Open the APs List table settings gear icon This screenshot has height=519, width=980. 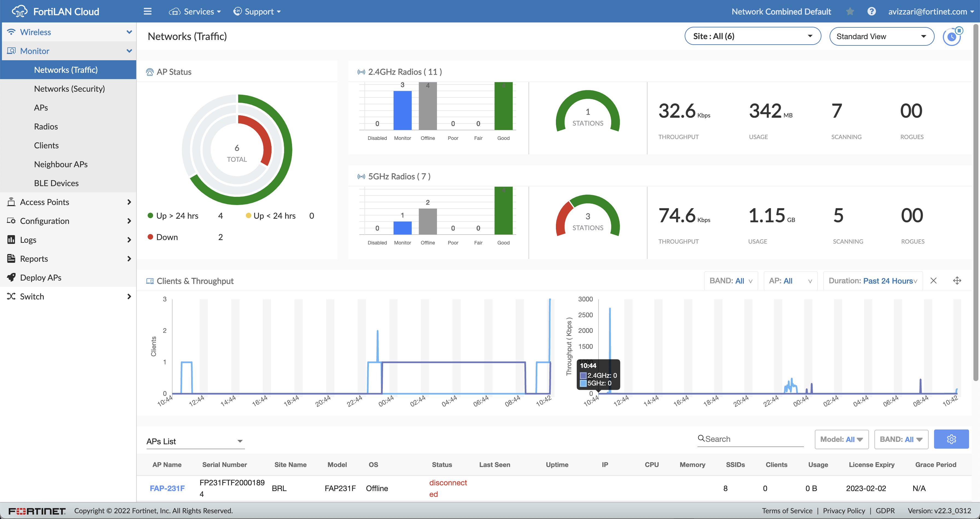(x=952, y=439)
